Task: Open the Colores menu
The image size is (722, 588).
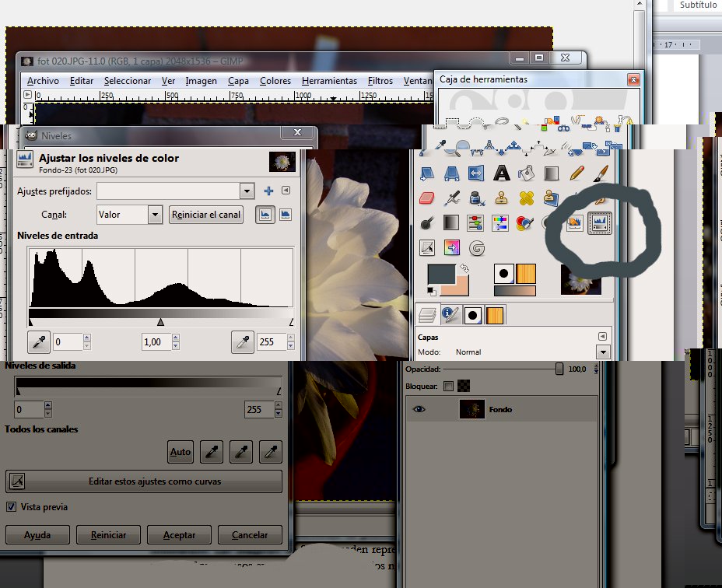Action: pos(275,81)
